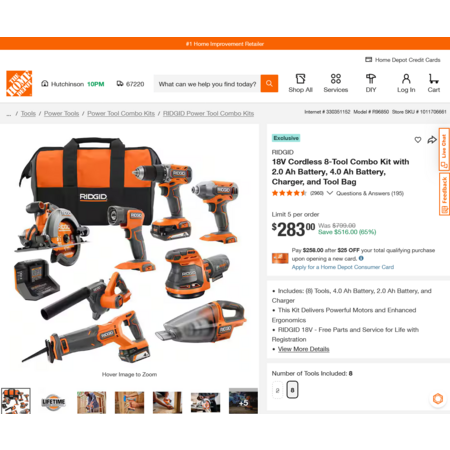Viewport: 450px width, 450px height.
Task: Select the 2 tools option
Action: point(278,390)
